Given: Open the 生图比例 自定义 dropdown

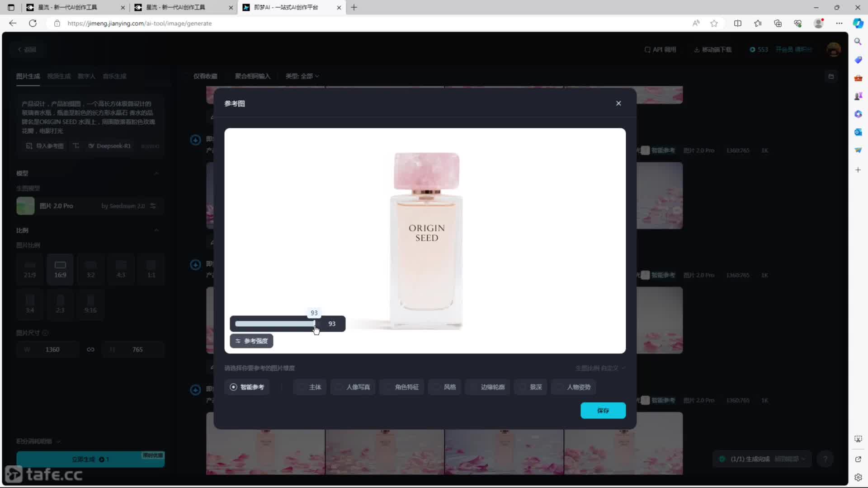Looking at the screenshot, I should [x=600, y=368].
